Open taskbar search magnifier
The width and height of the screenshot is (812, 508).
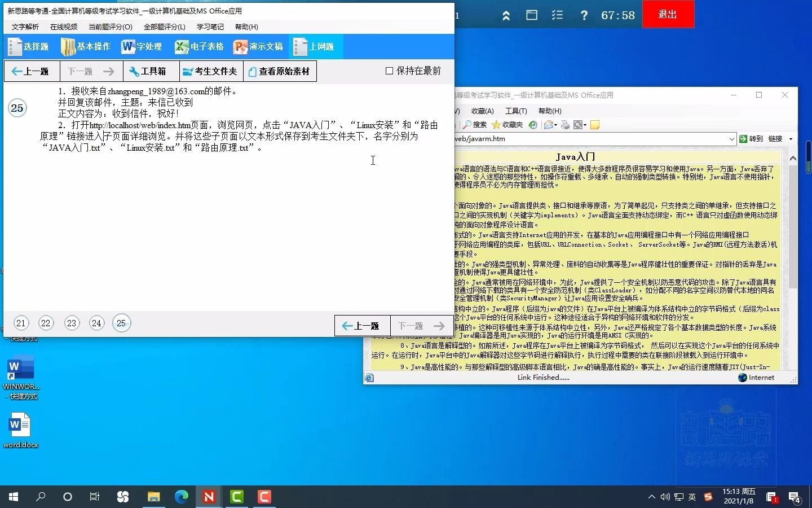(x=41, y=497)
